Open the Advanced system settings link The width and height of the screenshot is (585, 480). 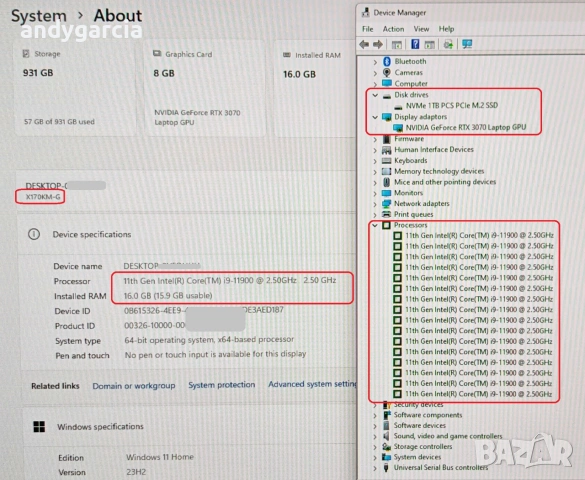312,384
